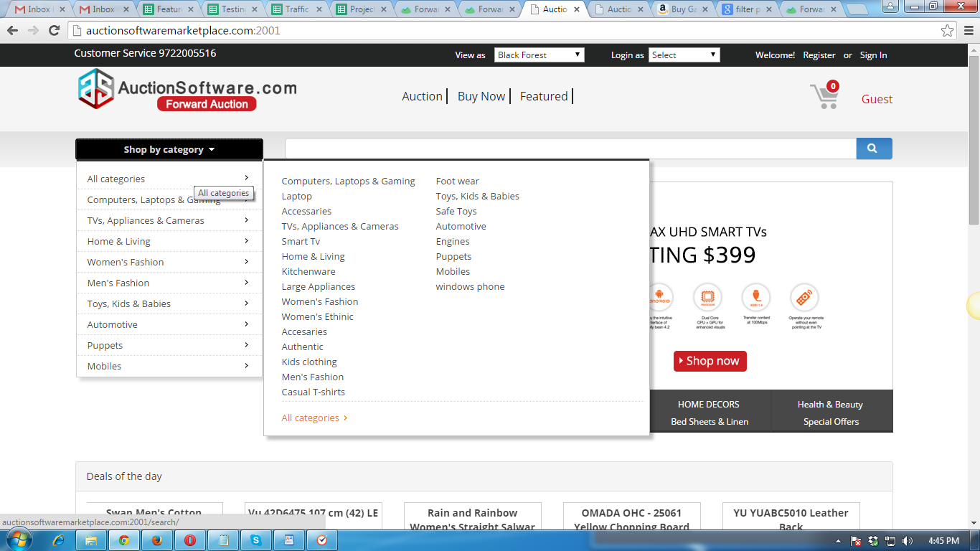This screenshot has width=980, height=551.
Task: Select Safe Toys category link
Action: [x=456, y=211]
